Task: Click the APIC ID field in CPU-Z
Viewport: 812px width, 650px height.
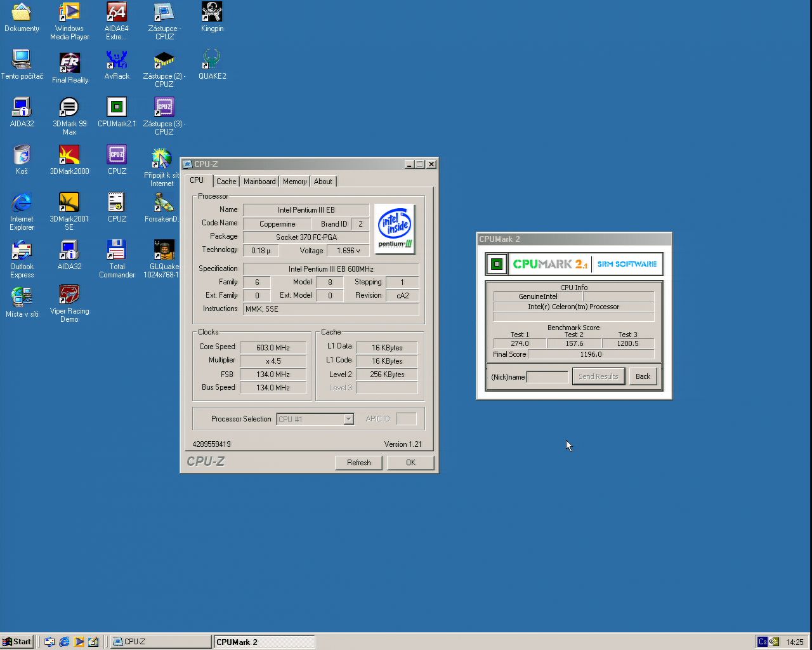Action: (406, 419)
